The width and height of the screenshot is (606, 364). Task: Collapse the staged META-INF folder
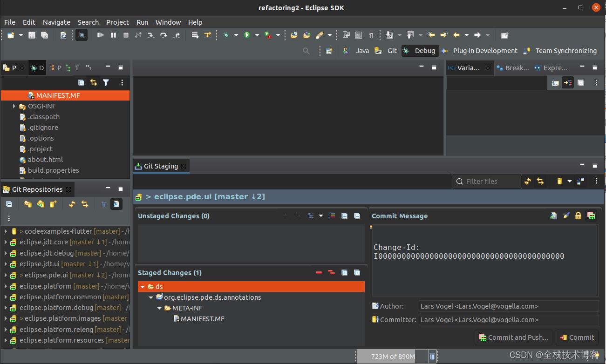[159, 308]
